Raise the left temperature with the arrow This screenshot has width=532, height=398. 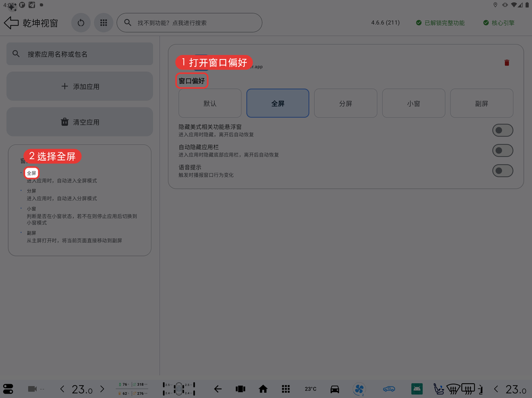(102, 389)
